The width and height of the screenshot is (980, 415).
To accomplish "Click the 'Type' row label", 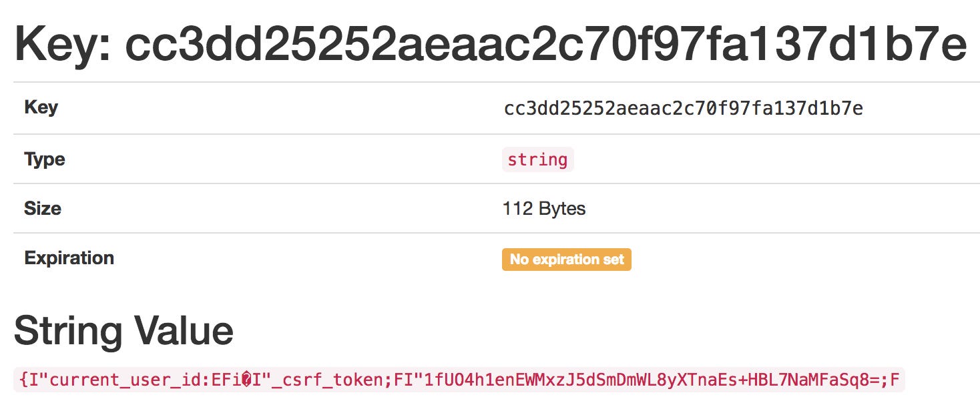I will coord(44,159).
